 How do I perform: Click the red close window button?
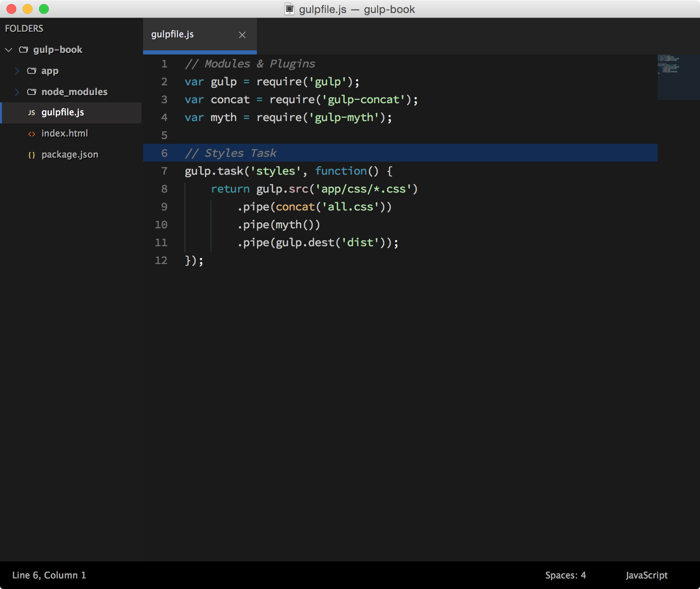tap(11, 9)
